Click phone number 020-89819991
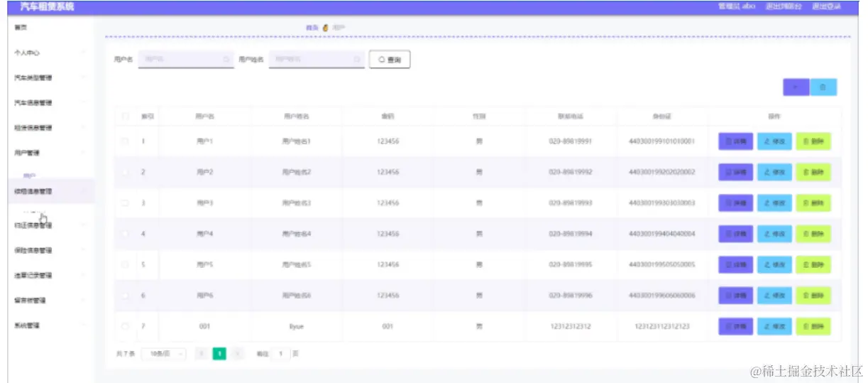The width and height of the screenshot is (868, 383). 571,141
